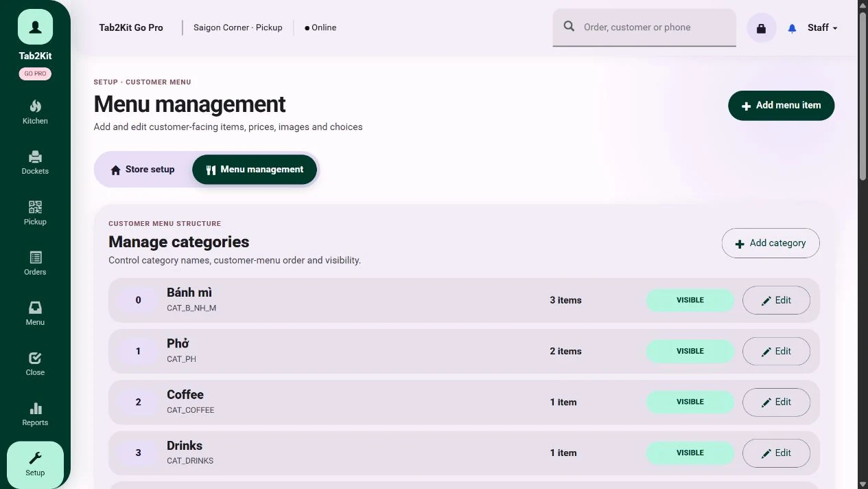Click the CAT_COFFEE category code
This screenshot has width=868, height=489.
point(191,410)
